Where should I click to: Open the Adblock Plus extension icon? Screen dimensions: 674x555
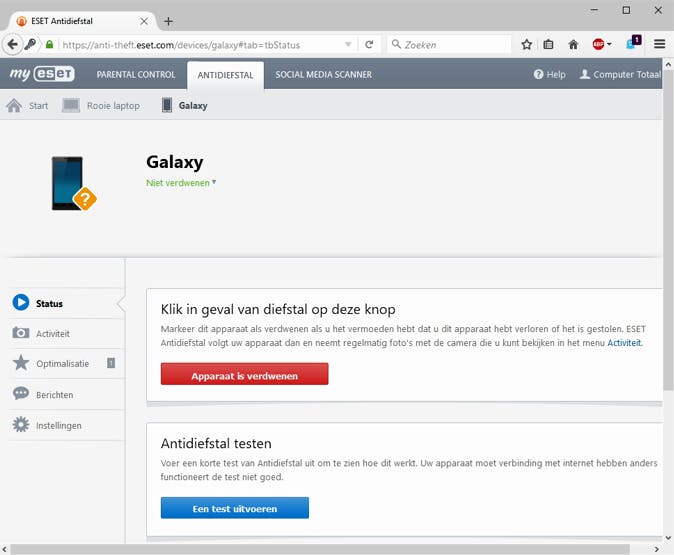pos(597,44)
